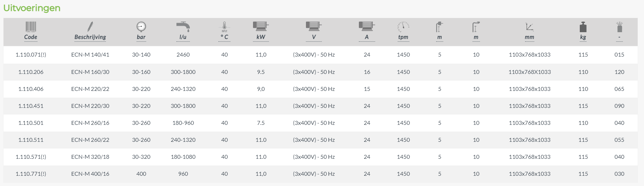Click the water tap l/u icon
Screen dimensions: 644x186
pyautogui.click(x=183, y=27)
